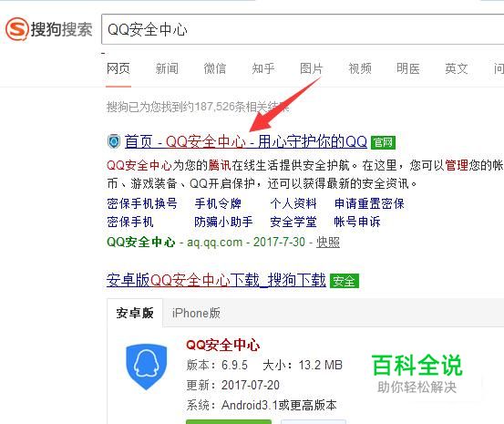Open the 快照 cached page link

click(328, 242)
